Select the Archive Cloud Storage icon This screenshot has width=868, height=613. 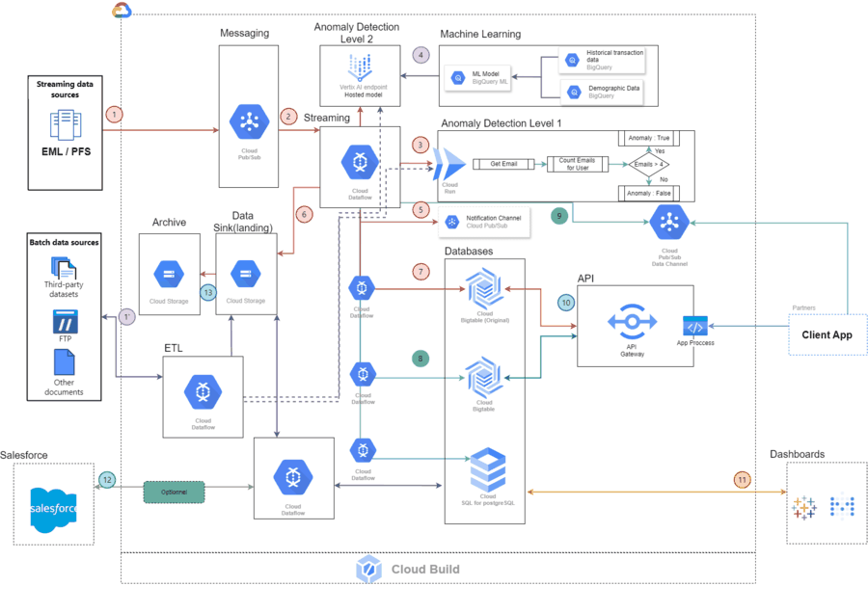tap(169, 275)
